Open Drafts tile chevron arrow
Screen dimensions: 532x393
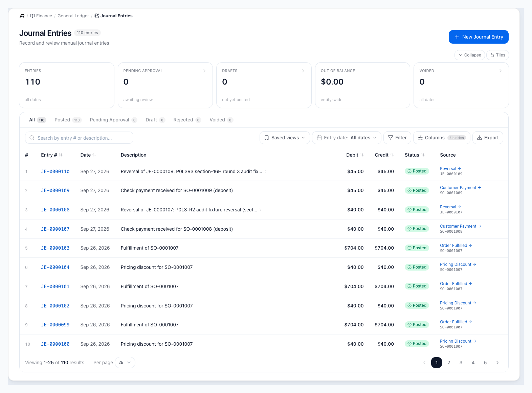coord(303,71)
